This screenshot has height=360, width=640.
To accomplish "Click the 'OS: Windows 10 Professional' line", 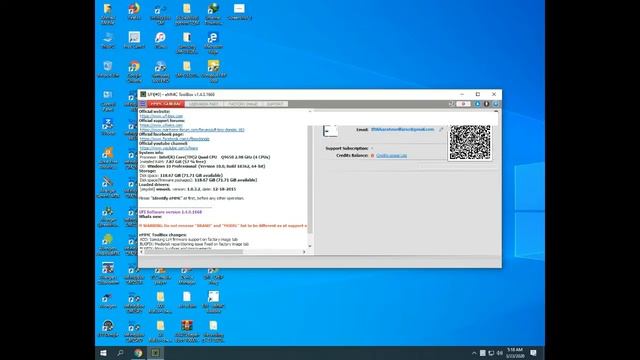I will pyautogui.click(x=202, y=167).
